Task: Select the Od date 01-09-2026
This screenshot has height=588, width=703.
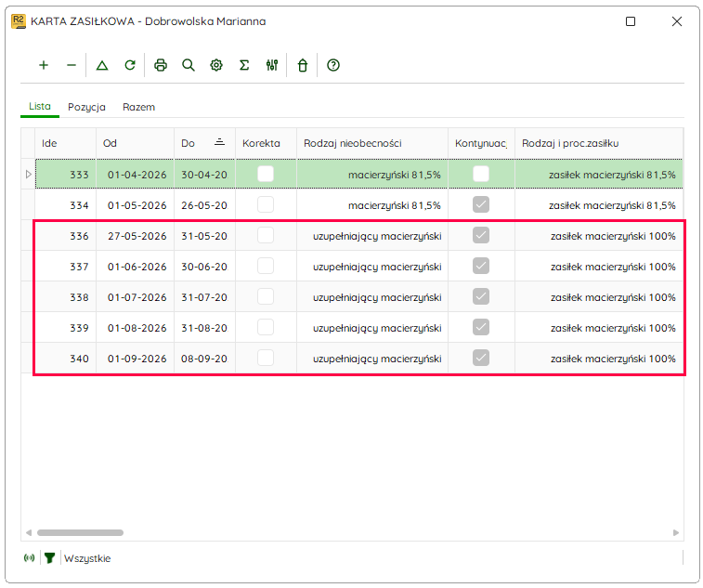Action: point(135,359)
